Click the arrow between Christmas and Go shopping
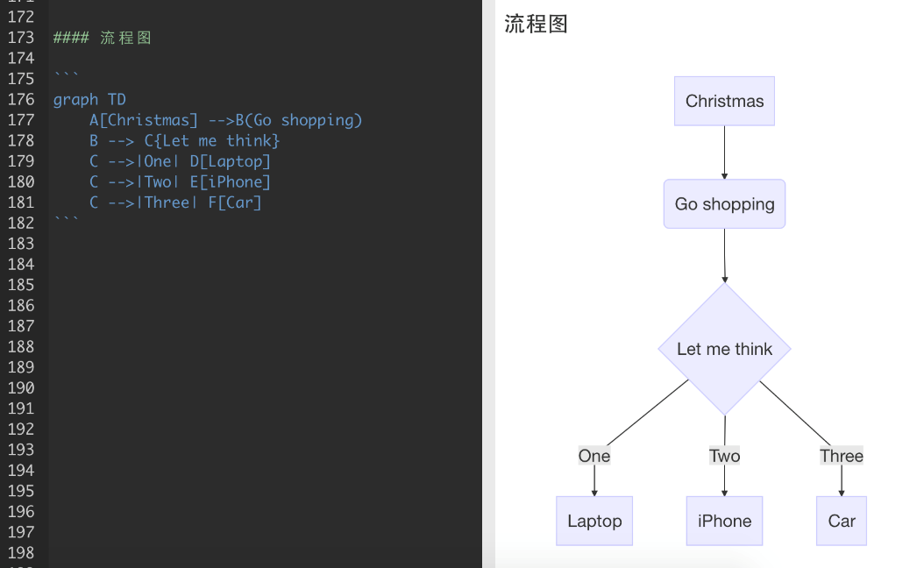 (724, 151)
